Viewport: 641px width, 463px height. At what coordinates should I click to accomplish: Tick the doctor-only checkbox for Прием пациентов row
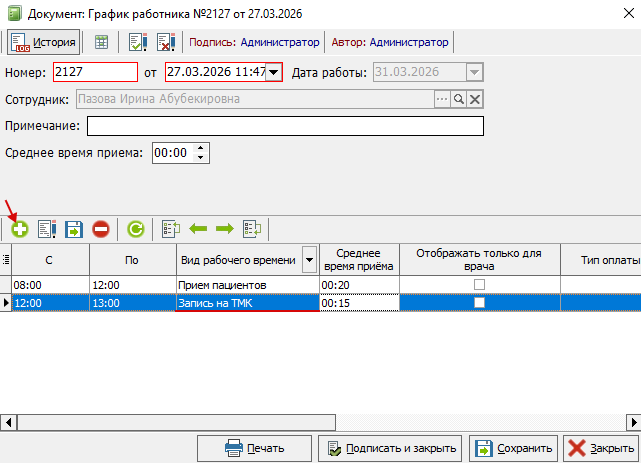click(479, 285)
